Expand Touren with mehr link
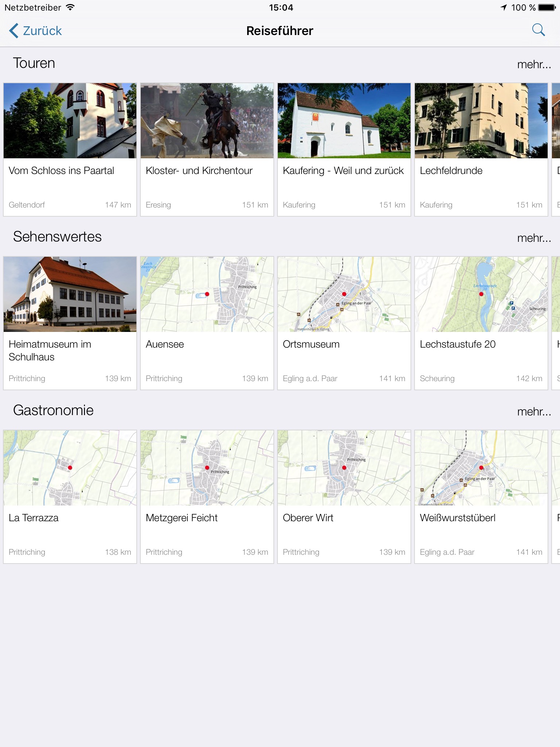This screenshot has height=747, width=560. [x=534, y=65]
